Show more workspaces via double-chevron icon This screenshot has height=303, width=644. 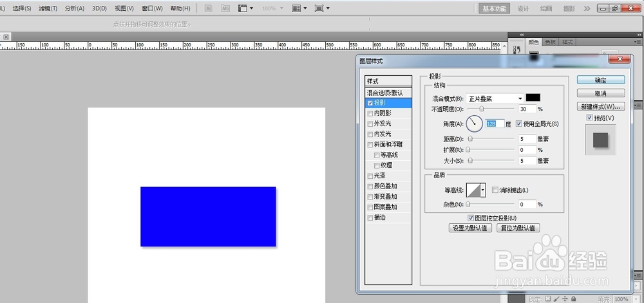pos(587,8)
